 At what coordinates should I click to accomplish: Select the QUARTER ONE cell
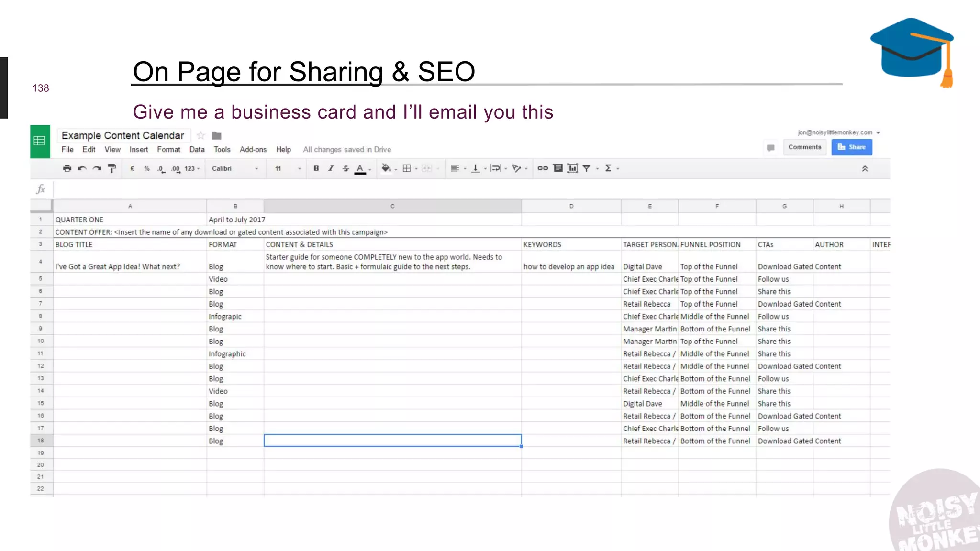tap(130, 220)
